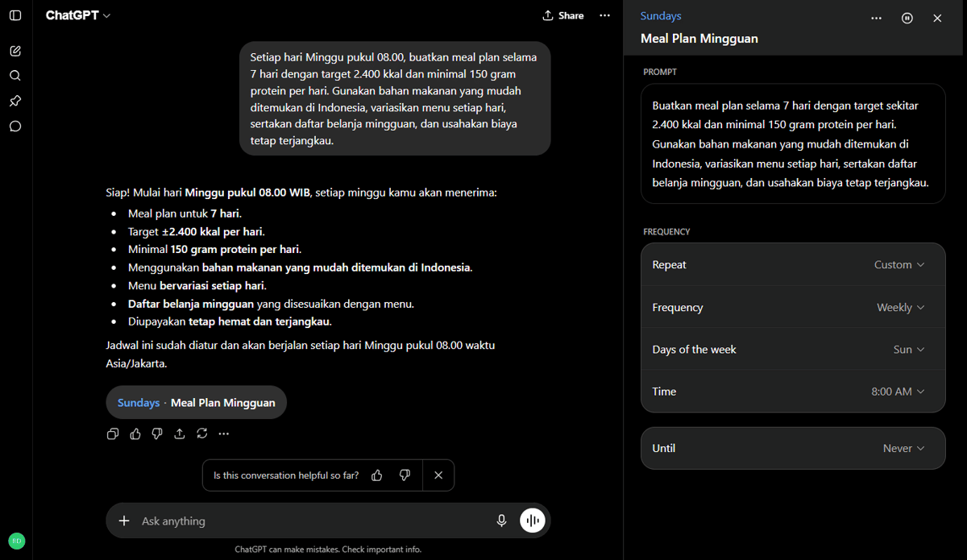Open the task panel three-dot menu
967x560 pixels.
tap(877, 18)
